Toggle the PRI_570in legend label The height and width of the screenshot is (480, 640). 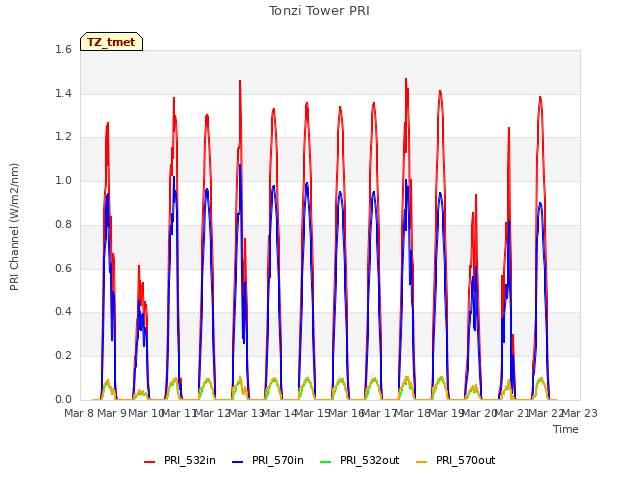pos(278,460)
